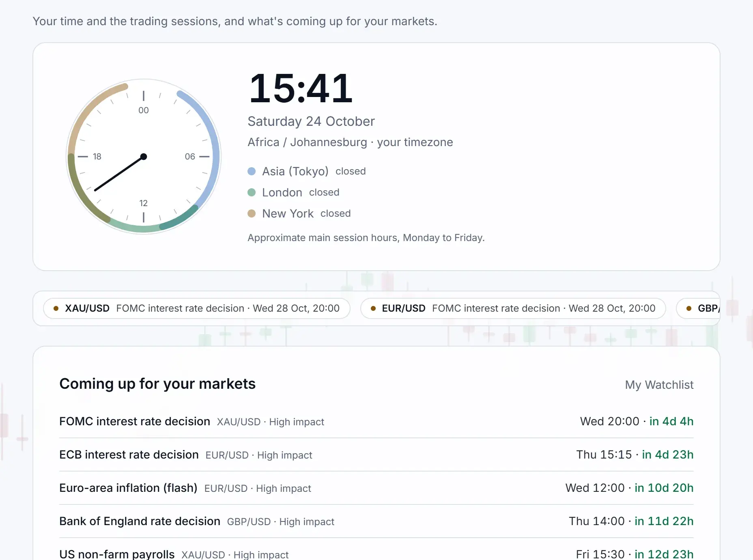Screen dimensions: 753x560
Task: Click the New York closed status
Action: pos(336,213)
